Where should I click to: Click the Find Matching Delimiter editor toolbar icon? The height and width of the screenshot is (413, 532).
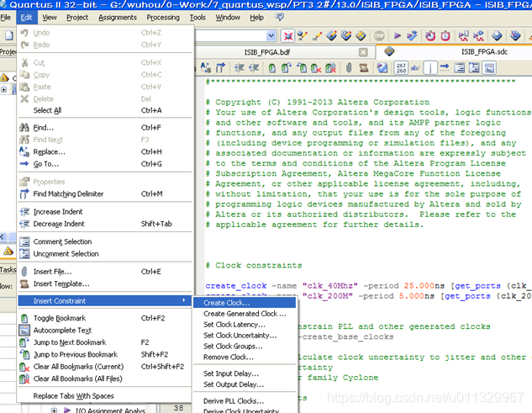tap(220, 68)
